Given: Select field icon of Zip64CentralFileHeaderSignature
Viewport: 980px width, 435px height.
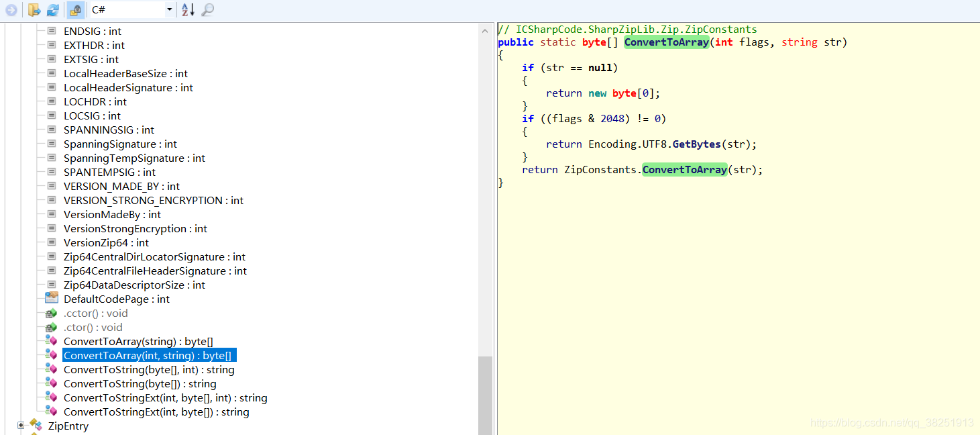Looking at the screenshot, I should 52,271.
